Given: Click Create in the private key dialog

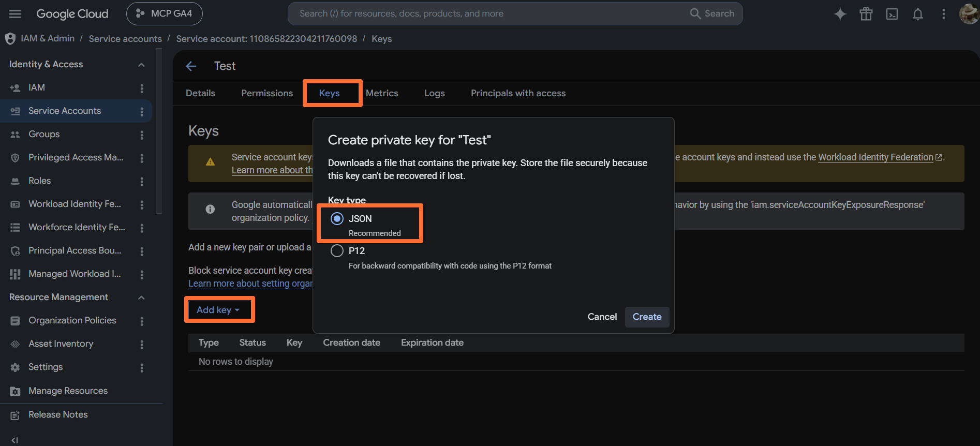Looking at the screenshot, I should 647,317.
